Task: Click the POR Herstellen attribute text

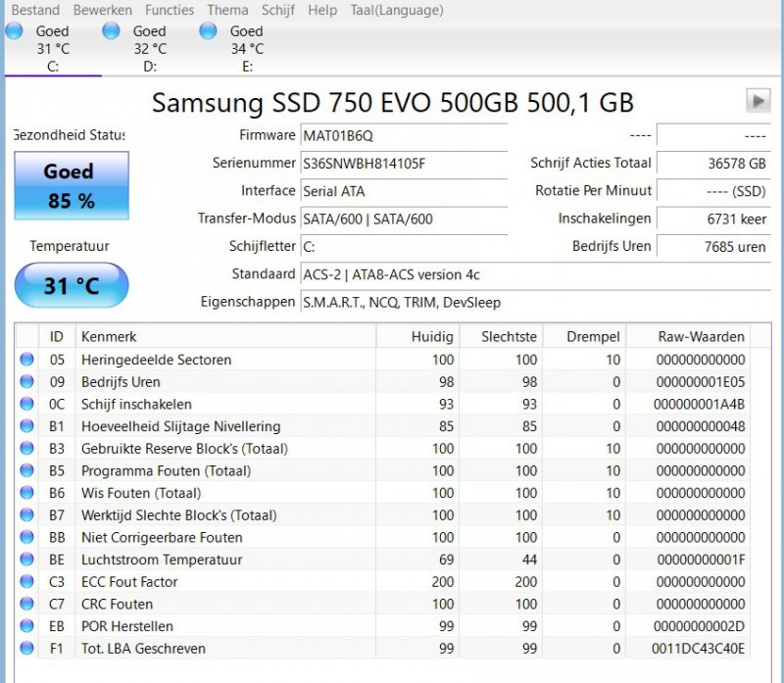Action: 127,626
